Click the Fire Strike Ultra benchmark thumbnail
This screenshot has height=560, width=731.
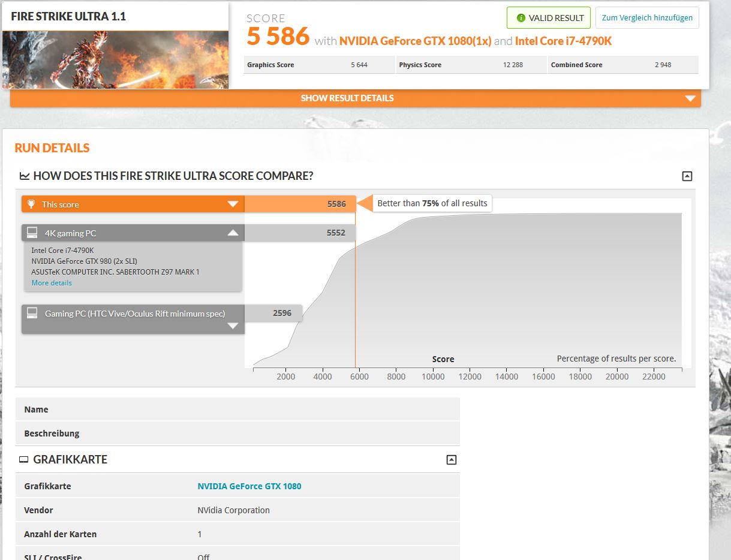click(115, 60)
